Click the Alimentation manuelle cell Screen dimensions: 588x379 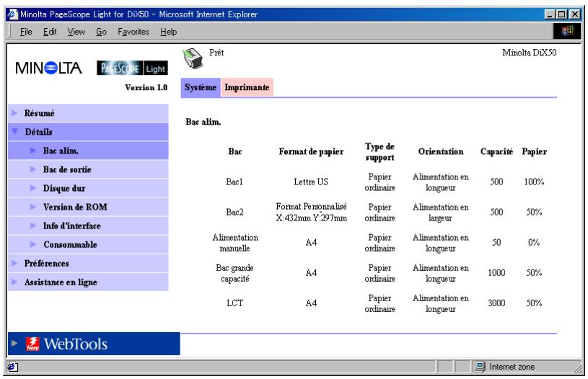click(235, 243)
